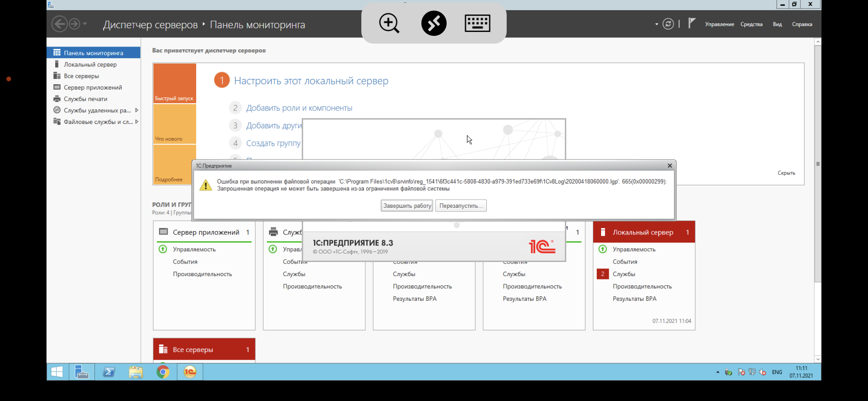This screenshot has height=401, width=868.
Task: Show hidden tray icons arrow
Action: (717, 372)
